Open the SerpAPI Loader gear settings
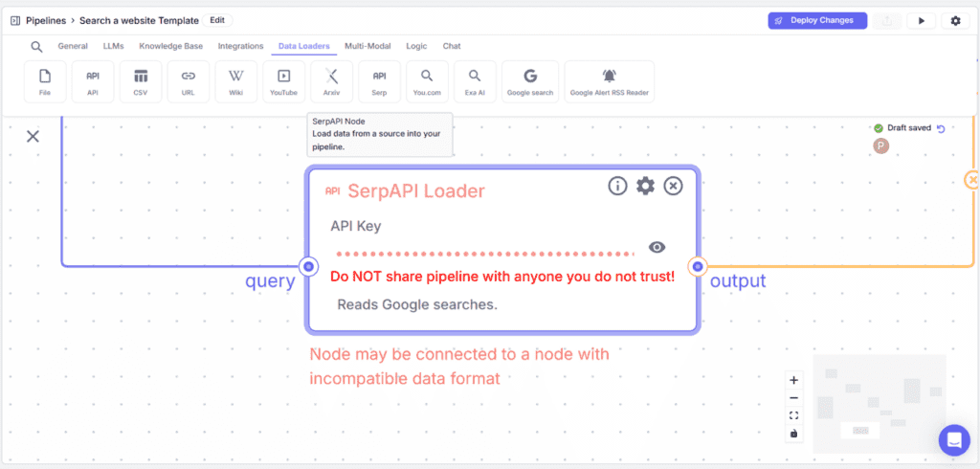 (646, 186)
